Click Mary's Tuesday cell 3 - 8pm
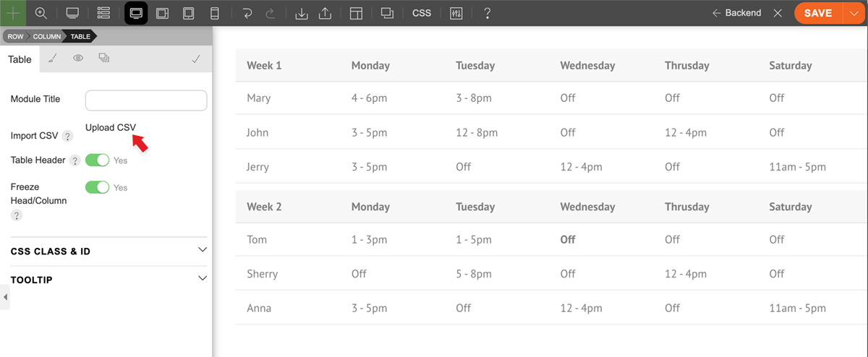 click(x=474, y=98)
